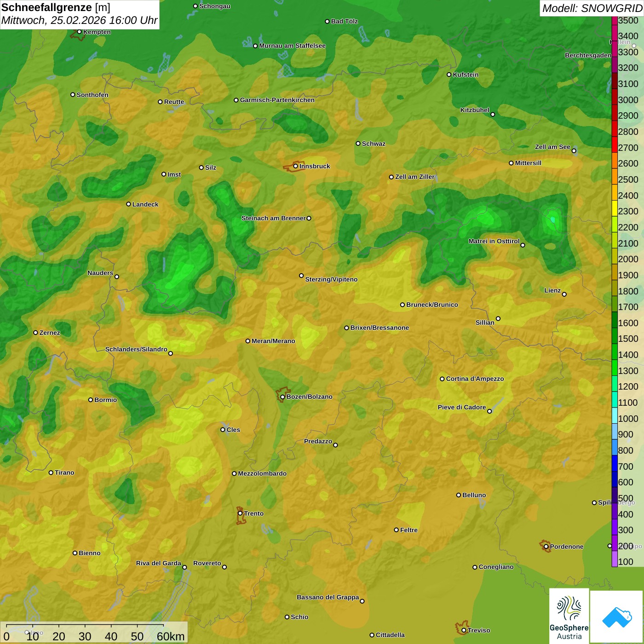
Task: Click the Tirano label
Action: 64,472
